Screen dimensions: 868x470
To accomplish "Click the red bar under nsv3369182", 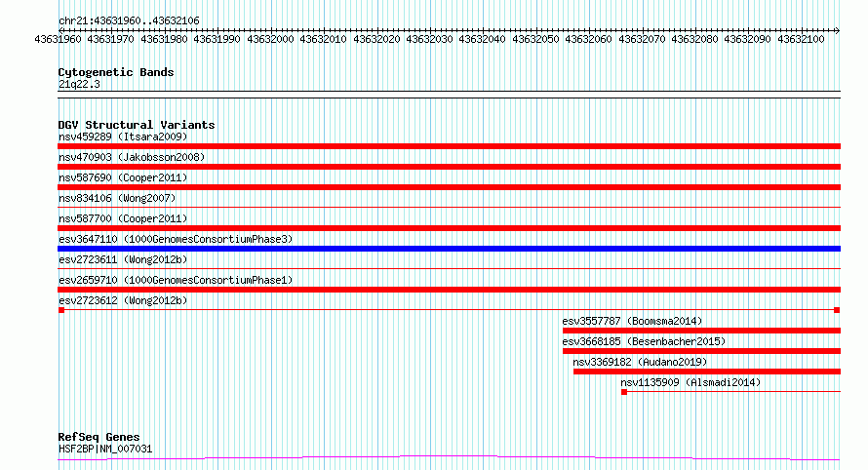I will click(707, 372).
